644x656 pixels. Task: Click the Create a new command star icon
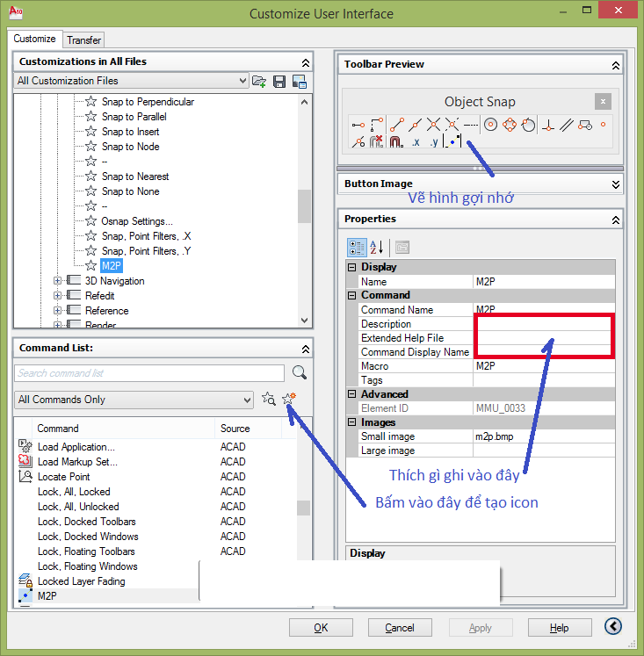click(x=288, y=400)
